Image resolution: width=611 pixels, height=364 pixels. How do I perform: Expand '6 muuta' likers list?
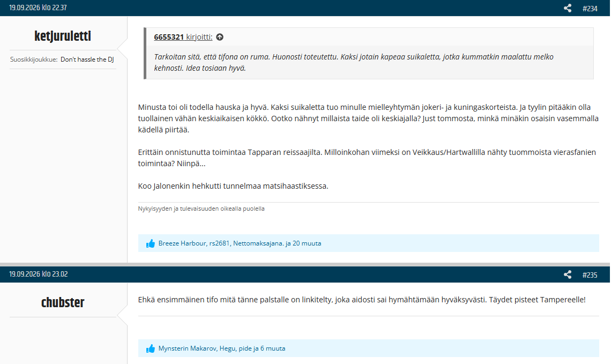[273, 348]
